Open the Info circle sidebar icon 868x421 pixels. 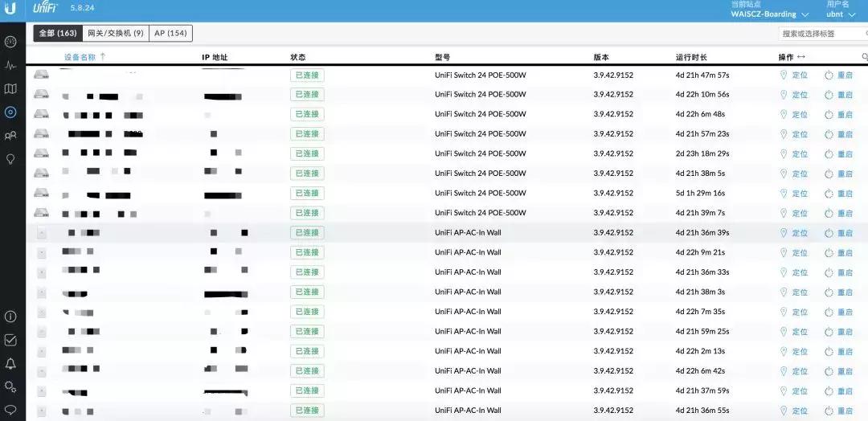[10, 317]
